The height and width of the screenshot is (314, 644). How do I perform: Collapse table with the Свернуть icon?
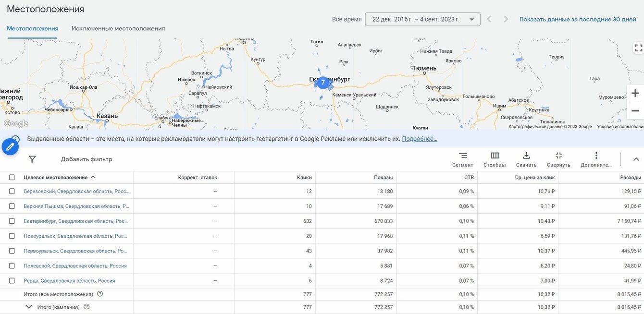(x=558, y=156)
